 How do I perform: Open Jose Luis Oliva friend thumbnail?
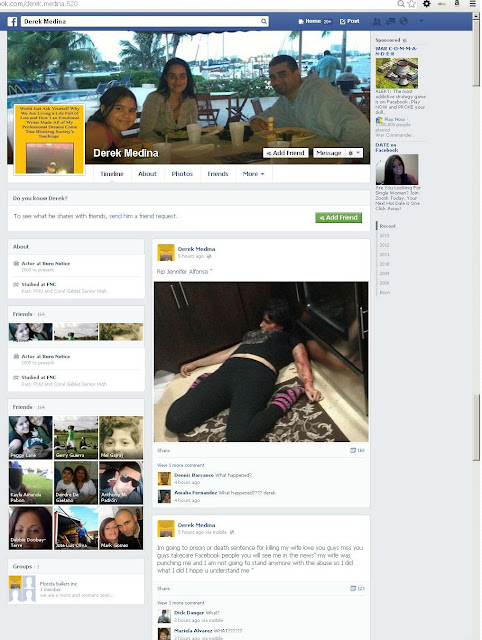coord(76,528)
